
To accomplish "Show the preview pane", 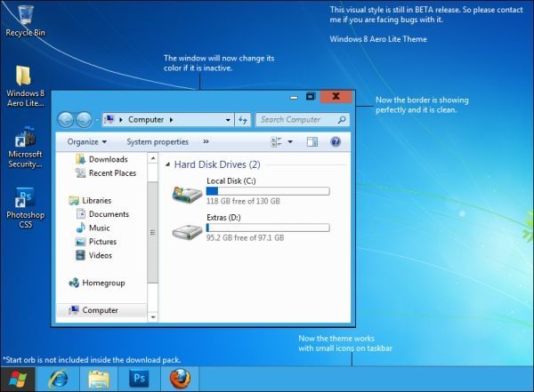I will 312,142.
